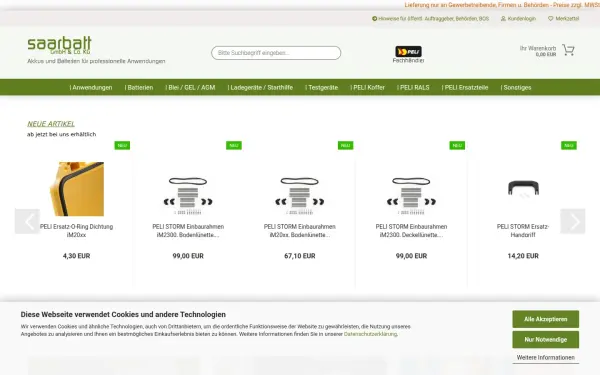Open the iM2300 Bodenlünette product image
600x375 pixels.
pos(188,195)
